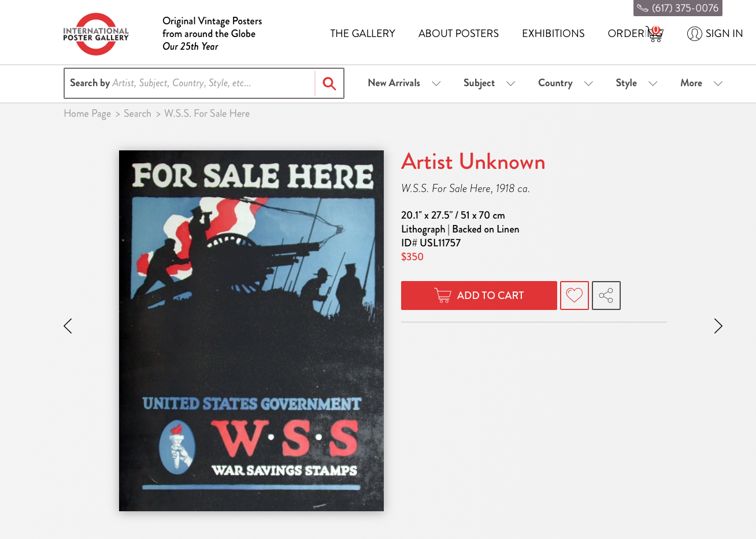Follow the Home Page breadcrumb link
Image resolution: width=756 pixels, height=539 pixels.
87,114
